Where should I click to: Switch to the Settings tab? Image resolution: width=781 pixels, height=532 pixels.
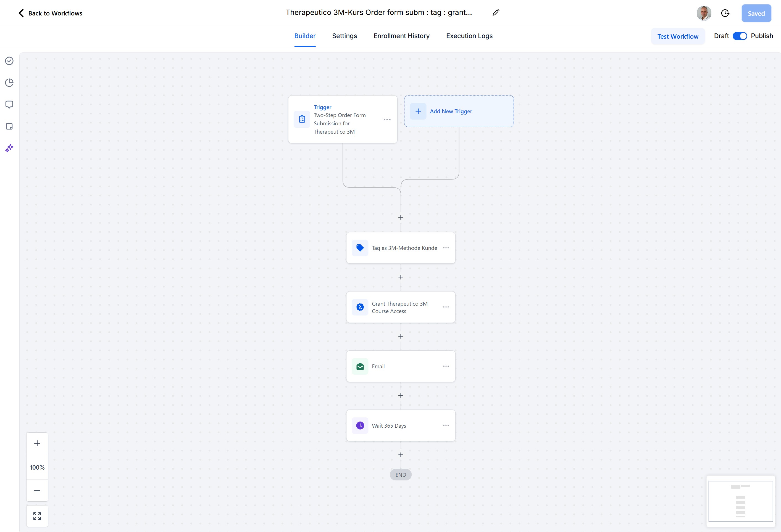(344, 36)
